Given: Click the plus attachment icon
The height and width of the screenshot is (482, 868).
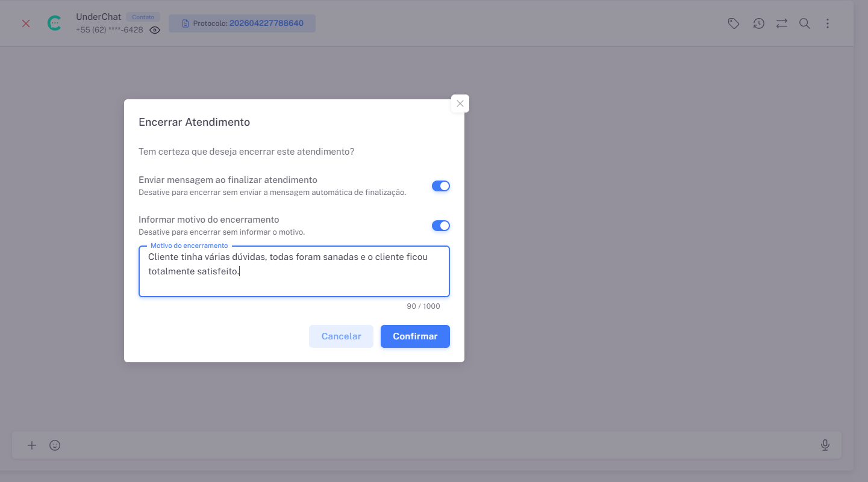Looking at the screenshot, I should point(32,445).
